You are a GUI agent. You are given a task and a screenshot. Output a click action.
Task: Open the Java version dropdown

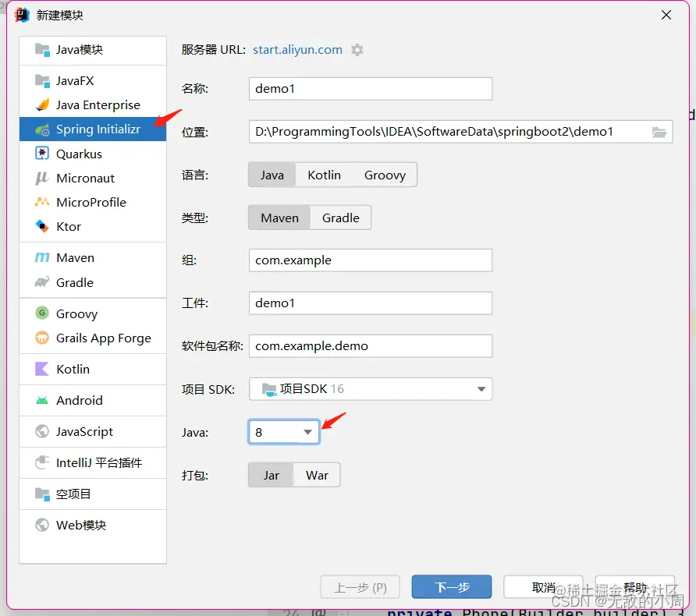click(284, 432)
